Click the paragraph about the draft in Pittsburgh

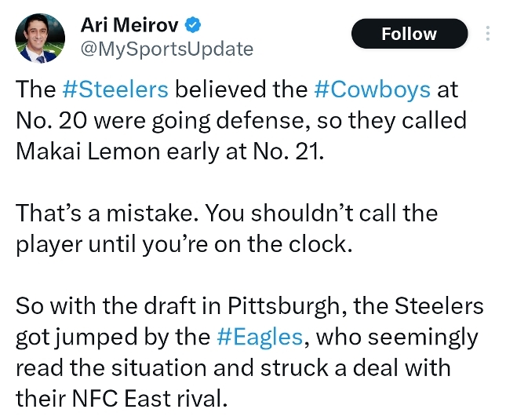pyautogui.click(x=249, y=352)
